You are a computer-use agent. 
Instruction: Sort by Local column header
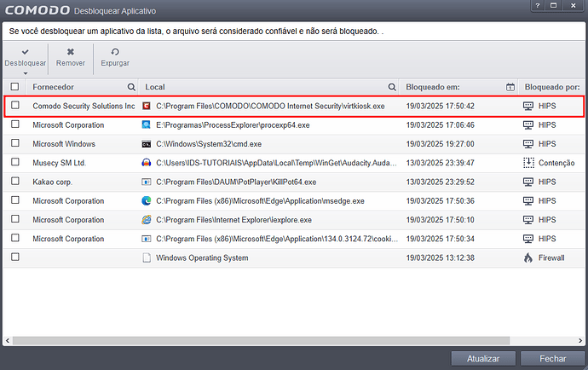pyautogui.click(x=155, y=87)
